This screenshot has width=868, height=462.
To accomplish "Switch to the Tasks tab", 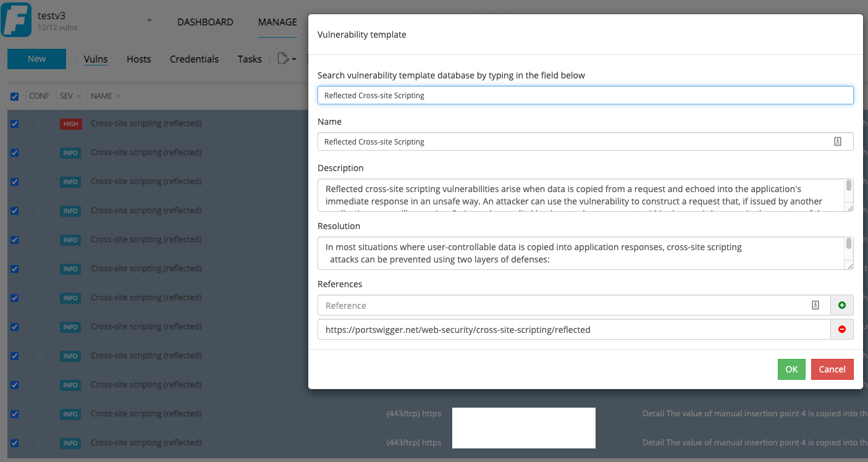I will (x=250, y=59).
